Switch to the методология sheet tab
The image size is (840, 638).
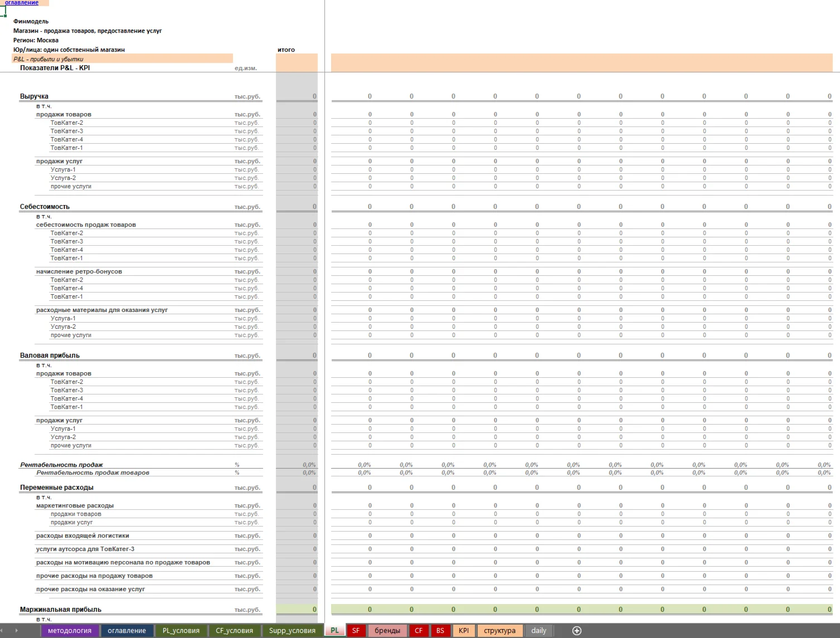click(x=70, y=631)
